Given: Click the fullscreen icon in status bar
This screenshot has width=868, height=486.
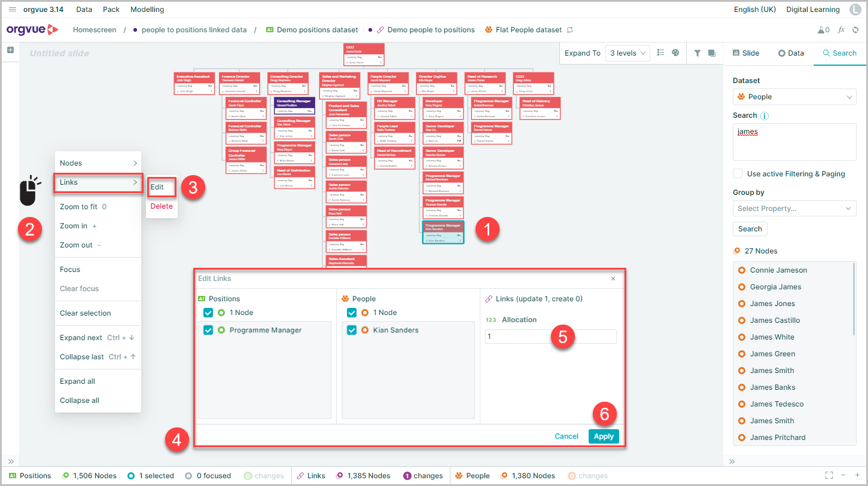Looking at the screenshot, I should pyautogui.click(x=829, y=475).
